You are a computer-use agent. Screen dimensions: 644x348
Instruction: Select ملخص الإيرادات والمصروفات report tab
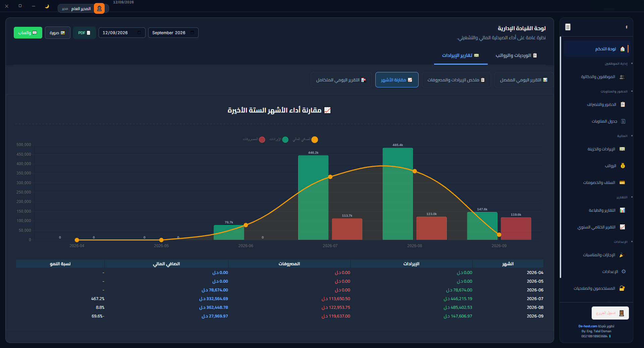click(456, 80)
